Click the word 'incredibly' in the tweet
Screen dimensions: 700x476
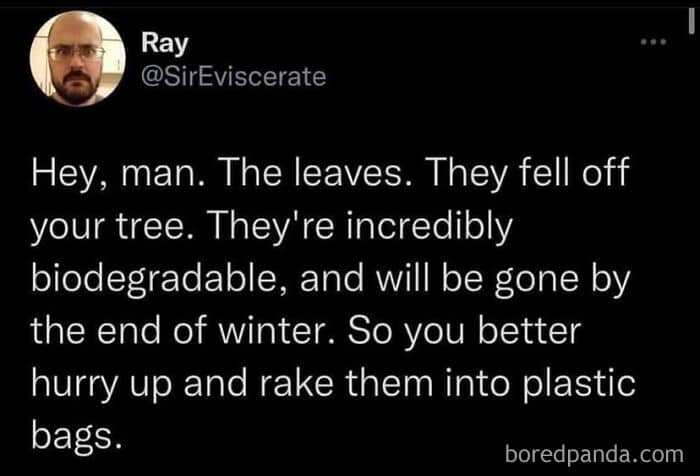tap(429, 225)
